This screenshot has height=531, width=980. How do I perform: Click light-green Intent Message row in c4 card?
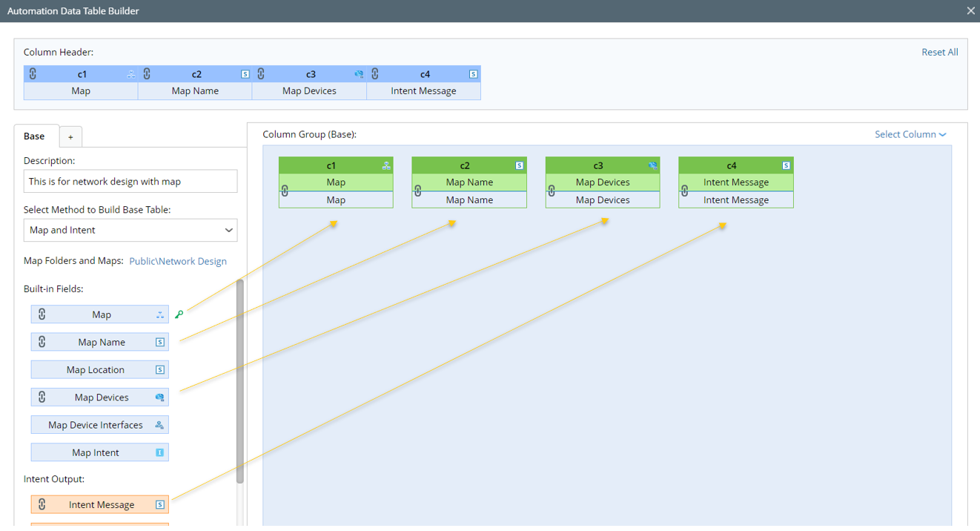click(x=736, y=182)
